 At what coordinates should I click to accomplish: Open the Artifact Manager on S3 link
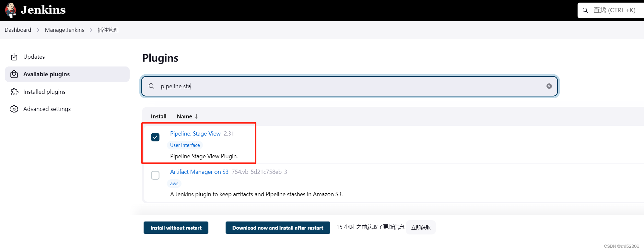(x=199, y=172)
